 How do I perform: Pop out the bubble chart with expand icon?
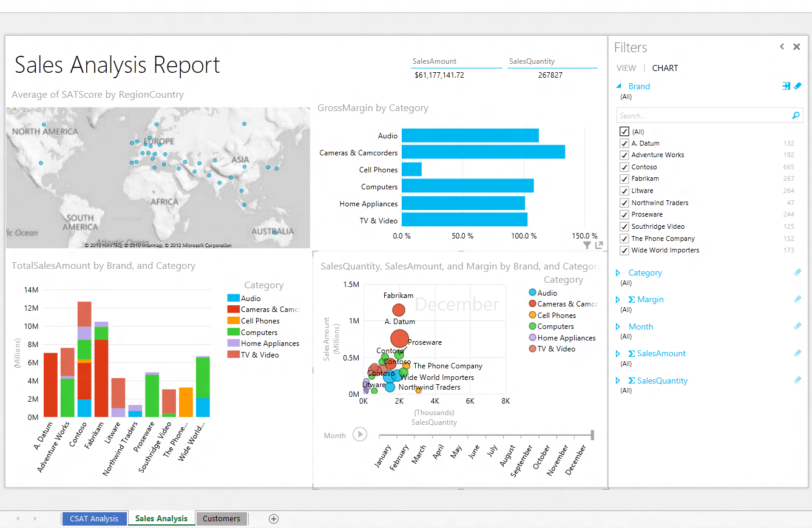(599, 245)
